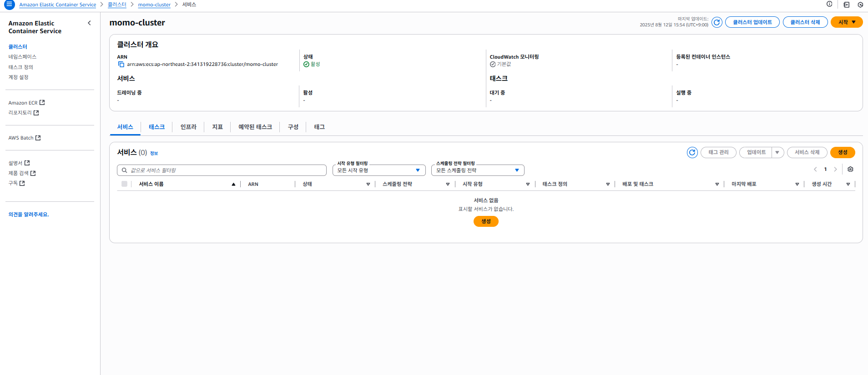Open 클러스터 in the sidebar
Viewport: 868px width, 375px height.
18,47
